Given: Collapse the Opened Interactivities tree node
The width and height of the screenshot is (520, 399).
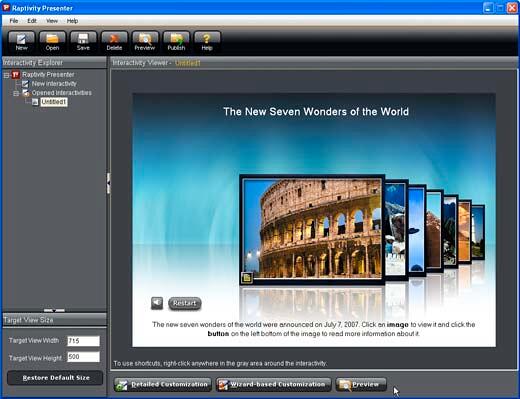Looking at the screenshot, I should click(16, 94).
